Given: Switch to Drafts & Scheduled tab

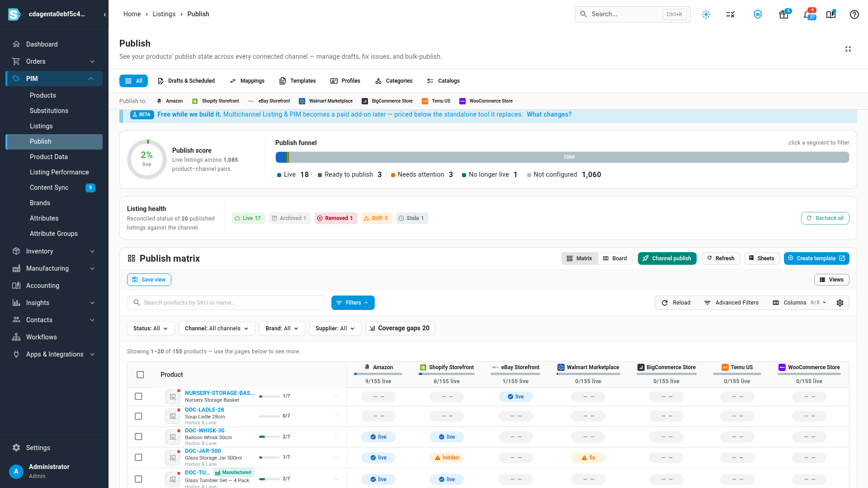Looking at the screenshot, I should pyautogui.click(x=186, y=81).
